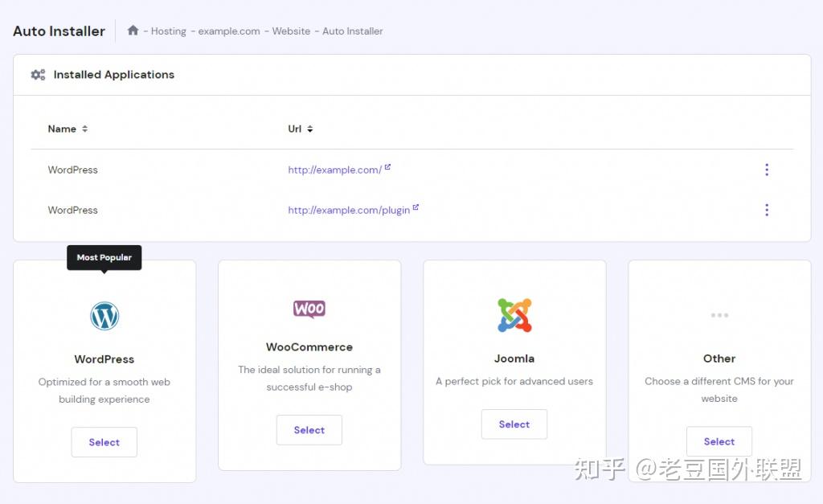Click the Most Popular badge
Image resolution: width=823 pixels, height=504 pixels.
[x=104, y=258]
